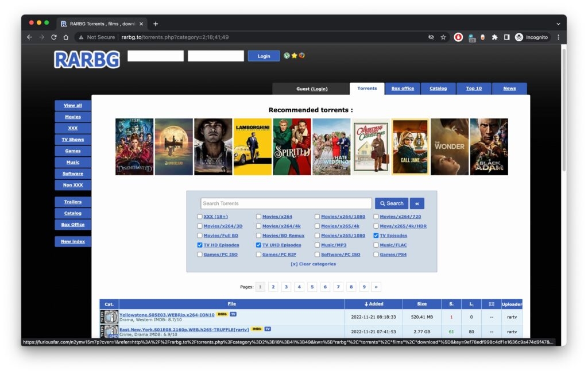Open the Top 10 tab
Viewport: 588px width, 374px height.
pyautogui.click(x=474, y=88)
